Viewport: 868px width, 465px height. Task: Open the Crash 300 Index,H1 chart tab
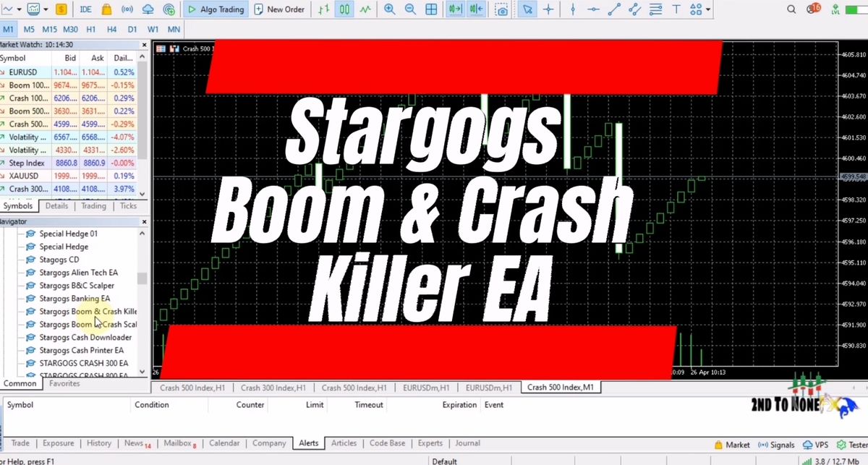pos(273,388)
